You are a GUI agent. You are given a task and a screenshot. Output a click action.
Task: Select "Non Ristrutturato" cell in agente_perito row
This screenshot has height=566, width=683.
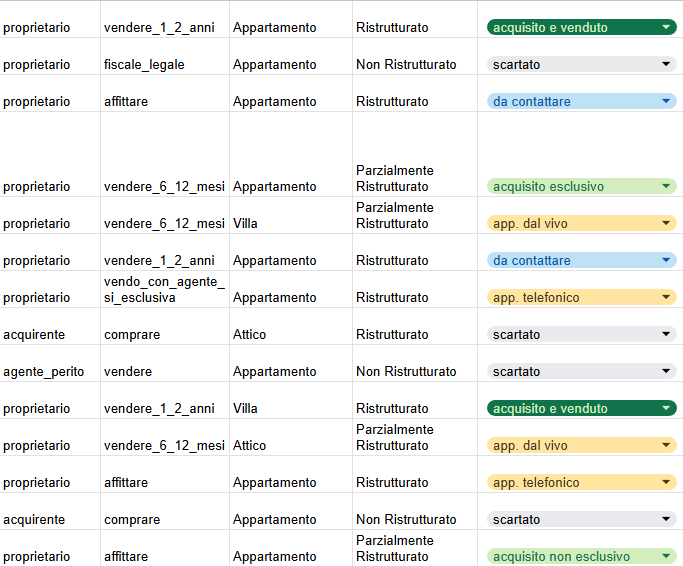[406, 372]
